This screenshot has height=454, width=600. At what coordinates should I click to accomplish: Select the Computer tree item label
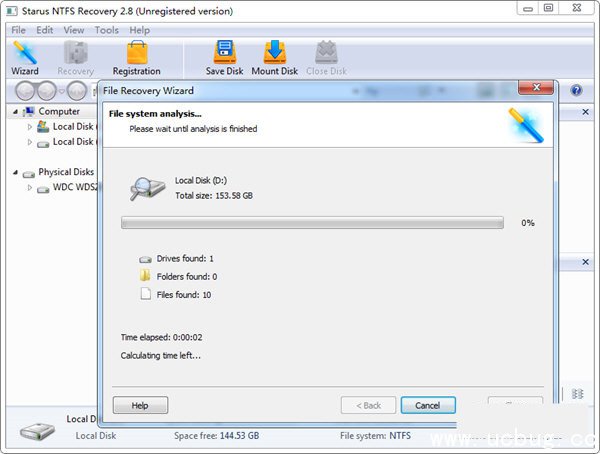[x=59, y=111]
